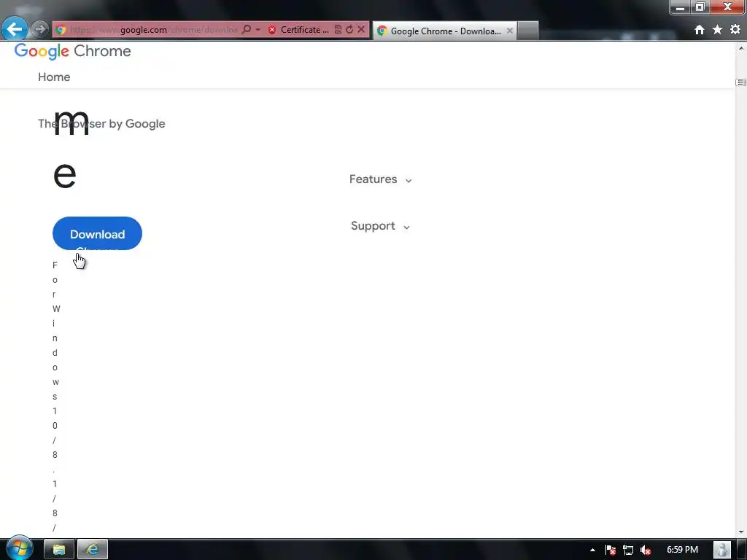The image size is (747, 560).
Task: Open the address bar dropdown arrow
Action: (x=258, y=29)
